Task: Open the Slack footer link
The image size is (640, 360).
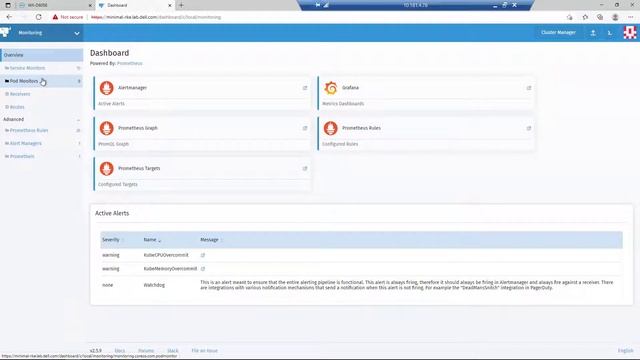Action: (173, 351)
